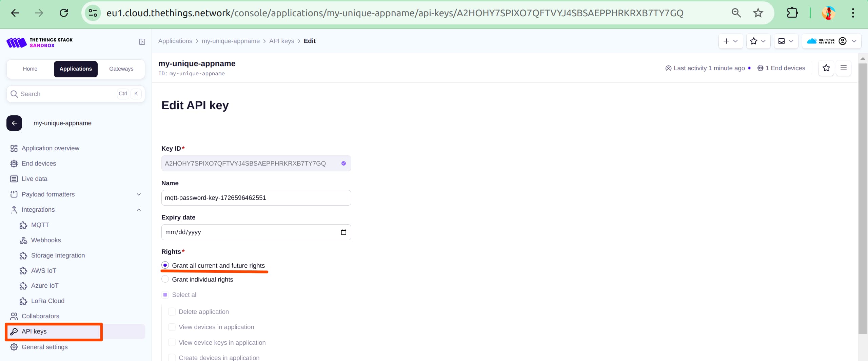Open the AWS IoT integration
This screenshot has height=361, width=868.
tap(43, 270)
